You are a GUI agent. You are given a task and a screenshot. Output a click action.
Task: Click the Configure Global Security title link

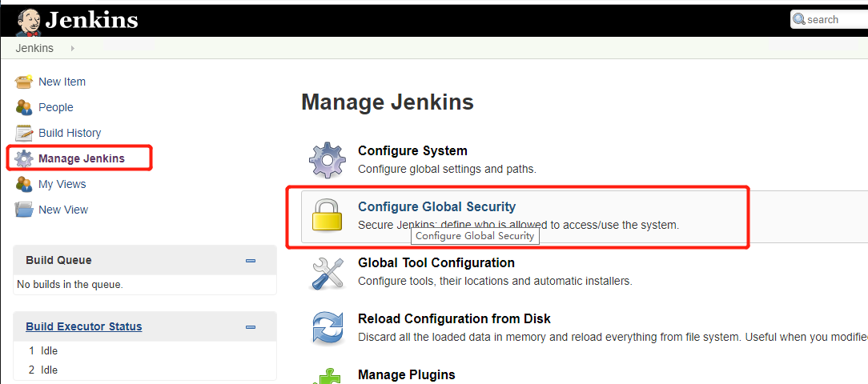click(x=436, y=206)
